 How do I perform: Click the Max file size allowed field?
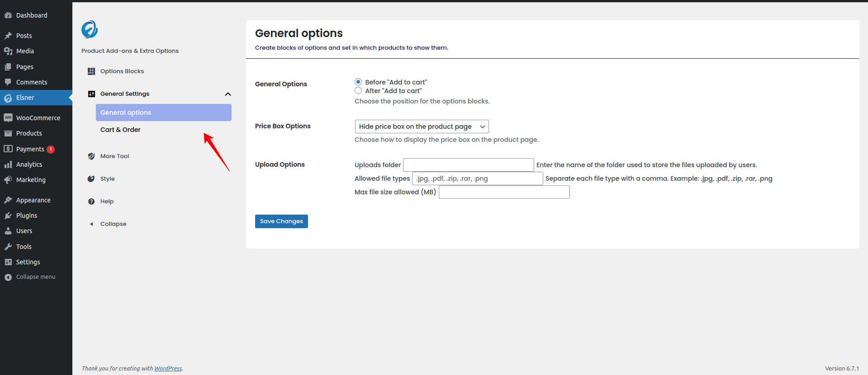pos(504,192)
